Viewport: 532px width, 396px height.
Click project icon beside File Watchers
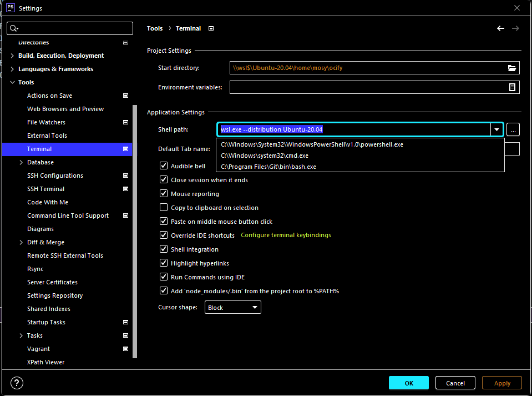[x=125, y=122]
